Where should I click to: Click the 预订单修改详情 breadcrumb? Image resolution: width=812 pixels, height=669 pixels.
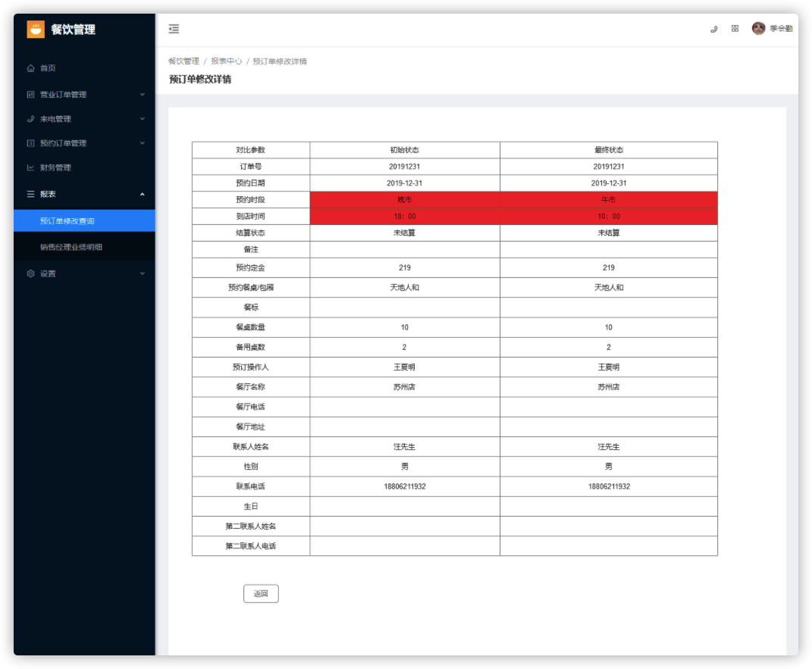(280, 61)
